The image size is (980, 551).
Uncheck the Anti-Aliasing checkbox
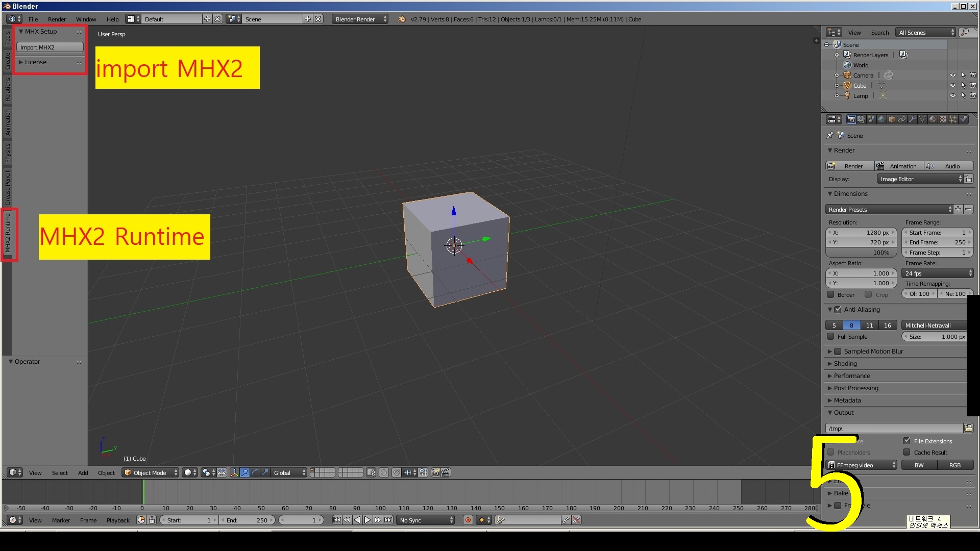click(838, 309)
